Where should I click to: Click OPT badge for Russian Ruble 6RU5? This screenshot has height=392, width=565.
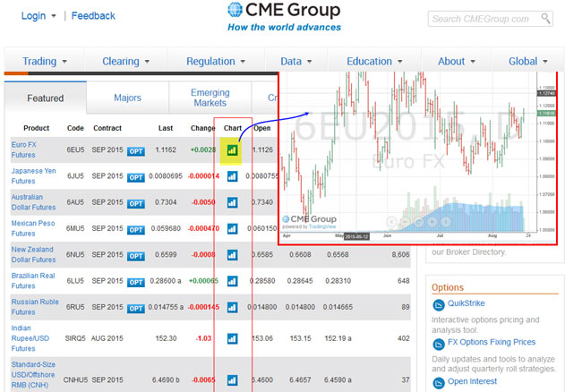click(x=136, y=309)
